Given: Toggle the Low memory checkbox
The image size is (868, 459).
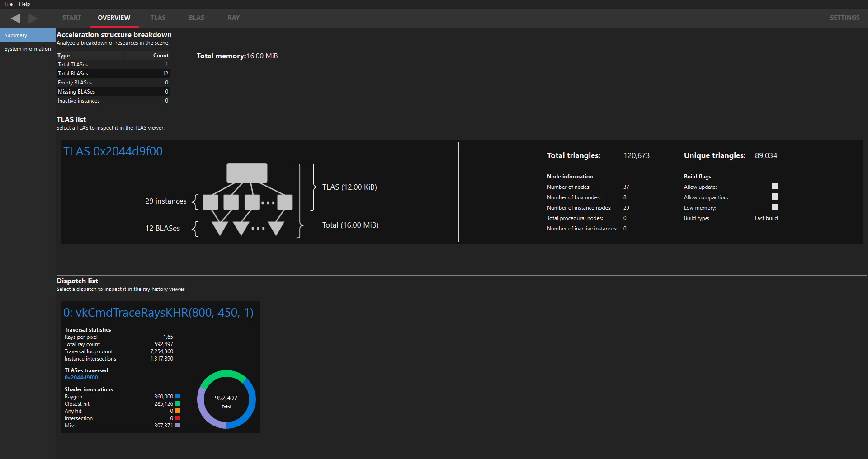Looking at the screenshot, I should click(x=774, y=207).
